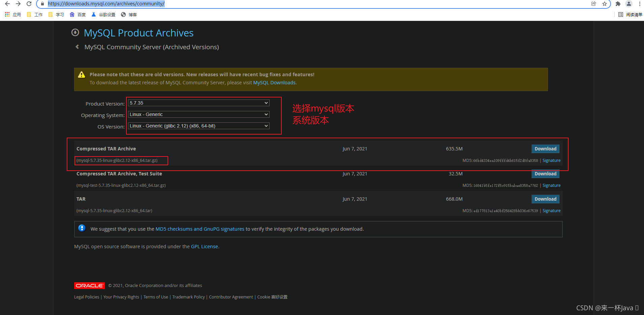Open the 谷歌设置 bookmark

(x=103, y=15)
